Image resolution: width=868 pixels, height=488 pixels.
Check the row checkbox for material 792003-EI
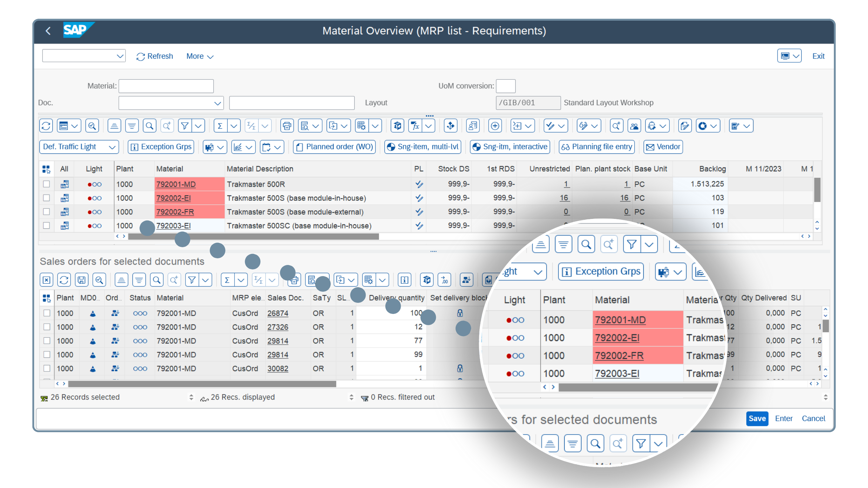coord(46,226)
